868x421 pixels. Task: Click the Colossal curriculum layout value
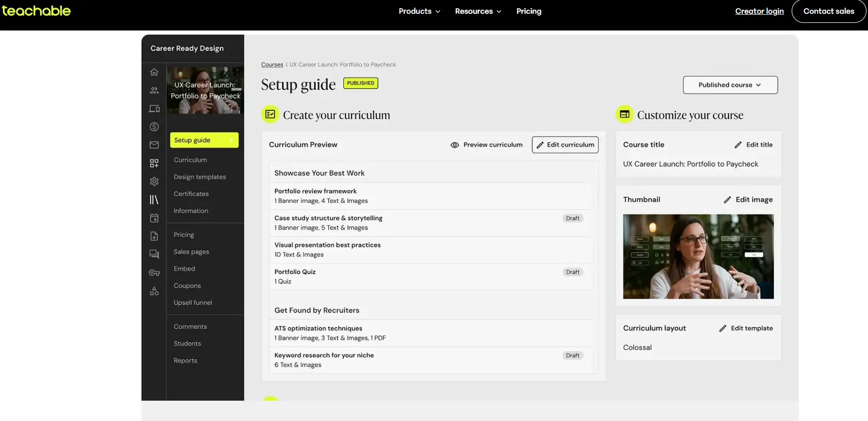point(638,348)
